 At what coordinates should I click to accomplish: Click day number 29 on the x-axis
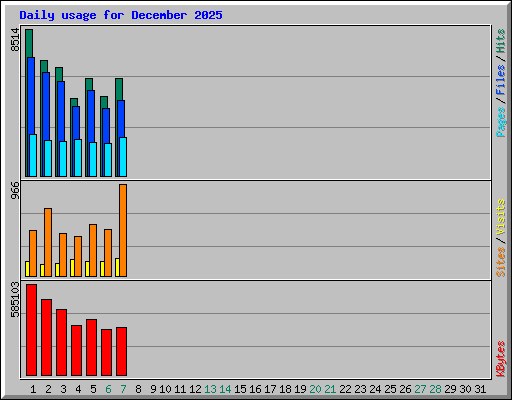450,389
